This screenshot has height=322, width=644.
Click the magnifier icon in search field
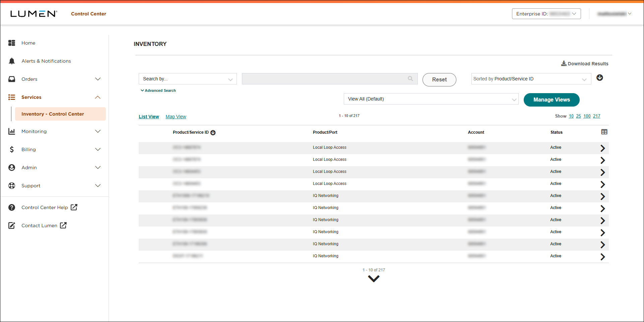click(410, 79)
